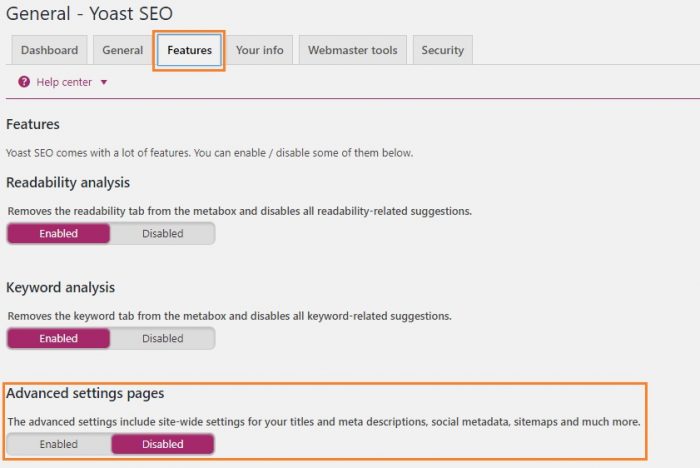
Task: Click the 'Removes the keyword tab' description
Action: (229, 316)
